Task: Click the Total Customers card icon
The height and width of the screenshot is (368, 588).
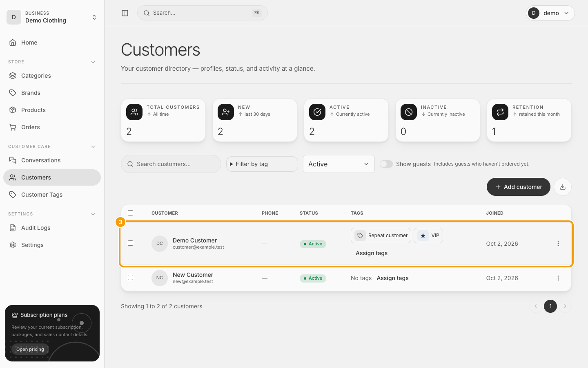Action: coord(134,112)
